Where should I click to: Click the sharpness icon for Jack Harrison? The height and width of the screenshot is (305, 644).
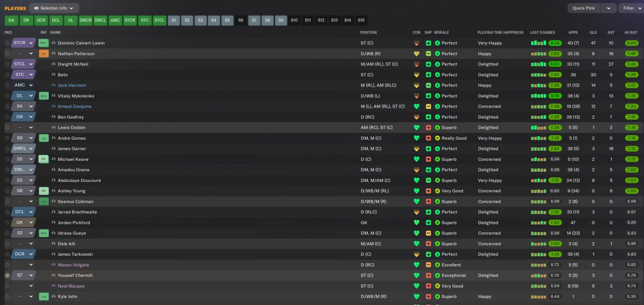pos(428,85)
